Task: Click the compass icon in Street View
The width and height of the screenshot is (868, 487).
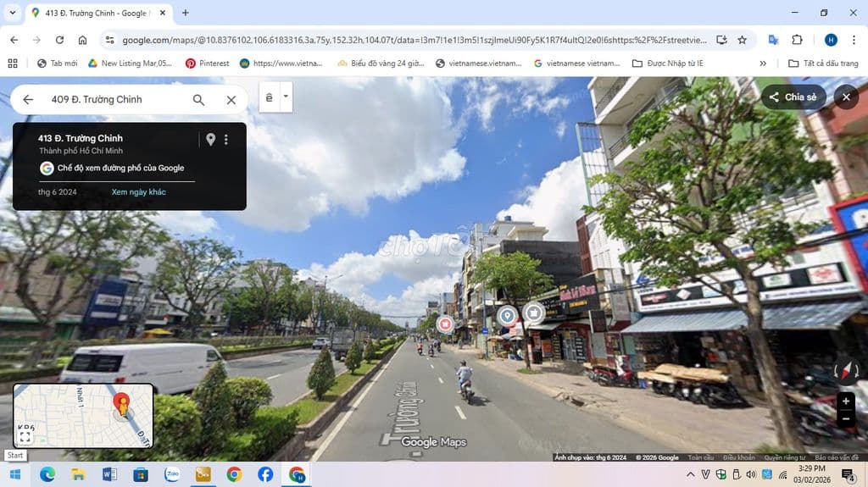Action: [845, 370]
